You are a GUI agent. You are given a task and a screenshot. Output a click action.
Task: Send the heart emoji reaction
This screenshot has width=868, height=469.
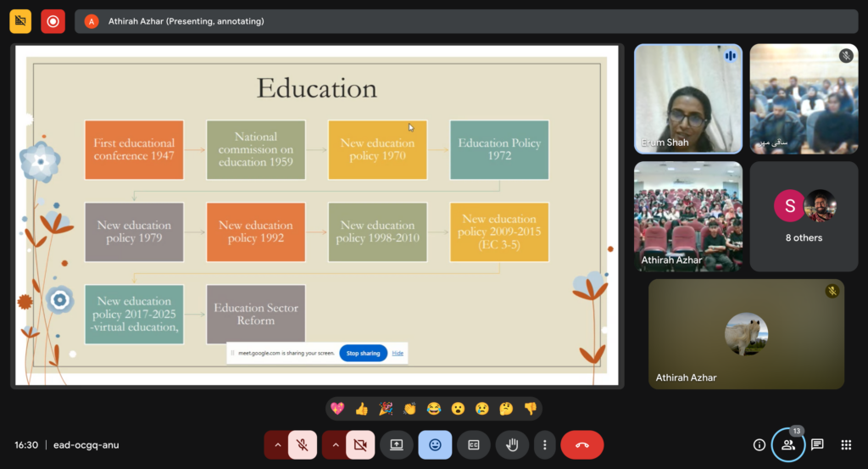coord(337,409)
